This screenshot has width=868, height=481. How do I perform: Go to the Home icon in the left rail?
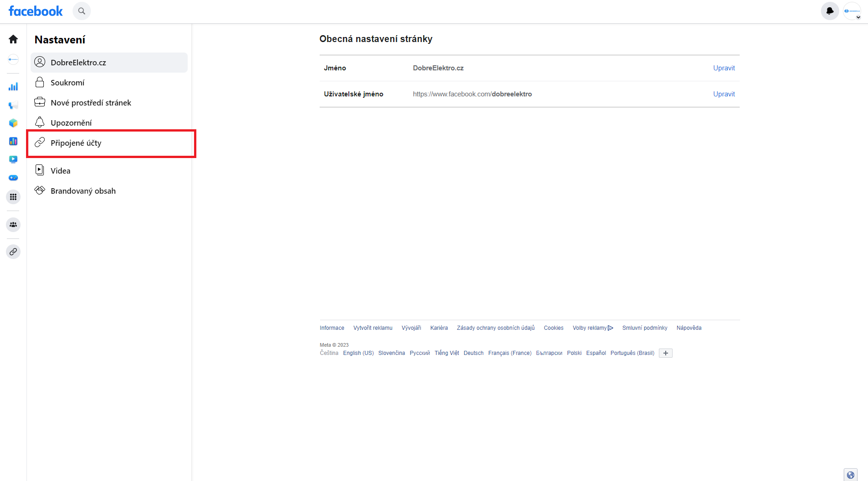tap(13, 39)
